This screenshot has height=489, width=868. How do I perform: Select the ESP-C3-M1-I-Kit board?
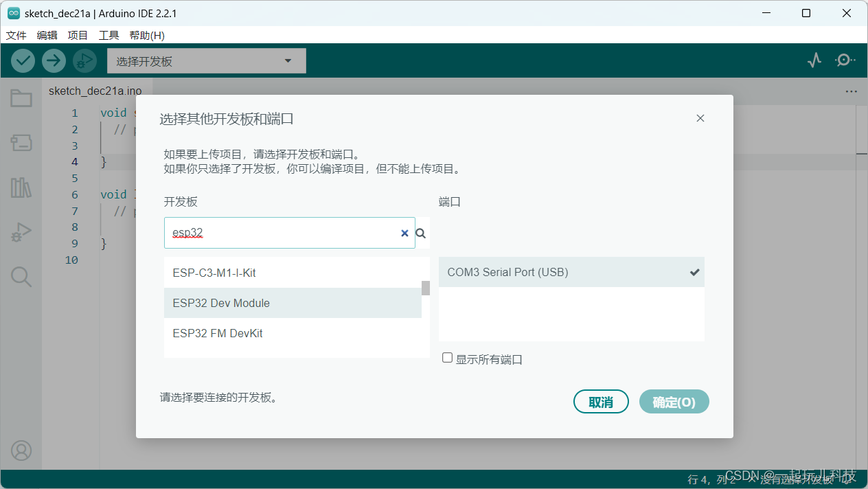[293, 273]
